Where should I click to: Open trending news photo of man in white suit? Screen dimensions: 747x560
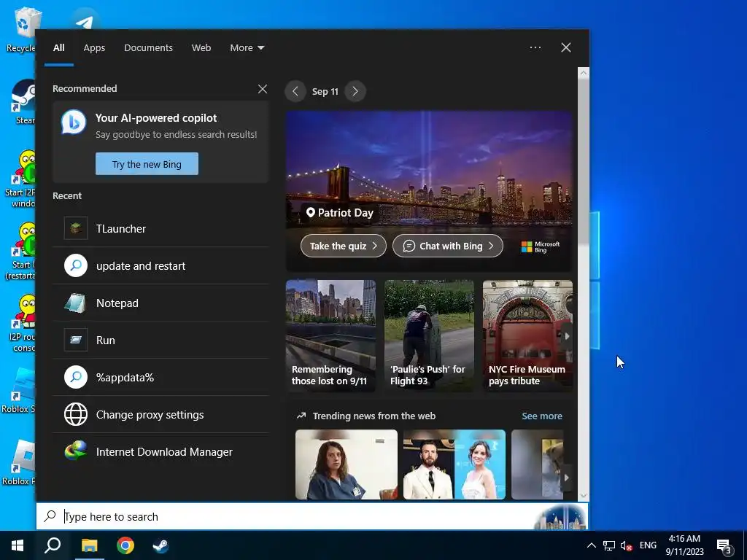point(454,464)
